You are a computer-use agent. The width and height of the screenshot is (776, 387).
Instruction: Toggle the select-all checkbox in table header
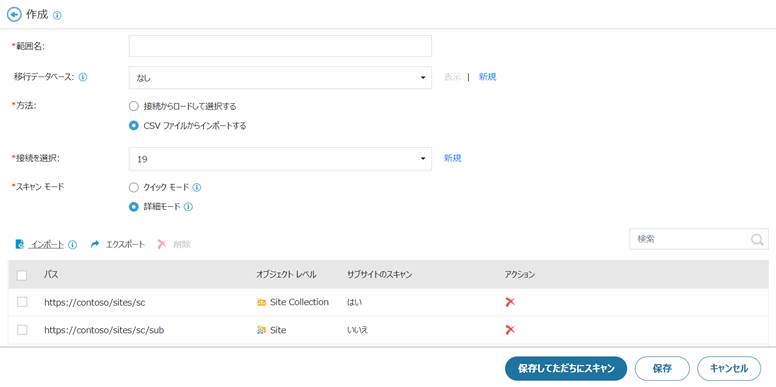pyautogui.click(x=22, y=276)
